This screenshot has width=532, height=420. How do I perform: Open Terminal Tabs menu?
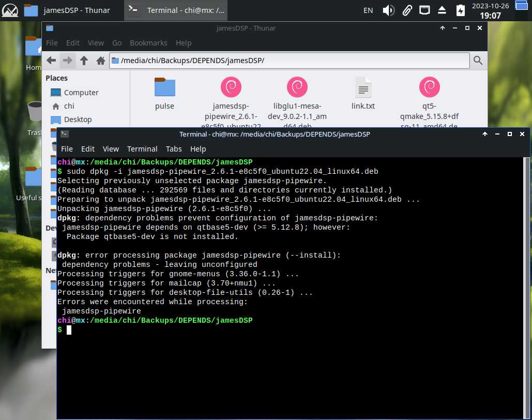[x=174, y=149]
